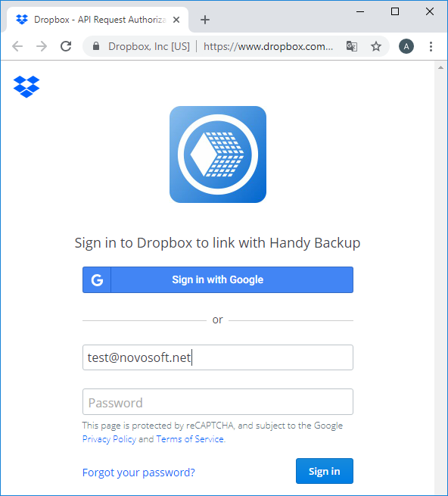Click the Dropbox logo at the page top

[x=26, y=86]
